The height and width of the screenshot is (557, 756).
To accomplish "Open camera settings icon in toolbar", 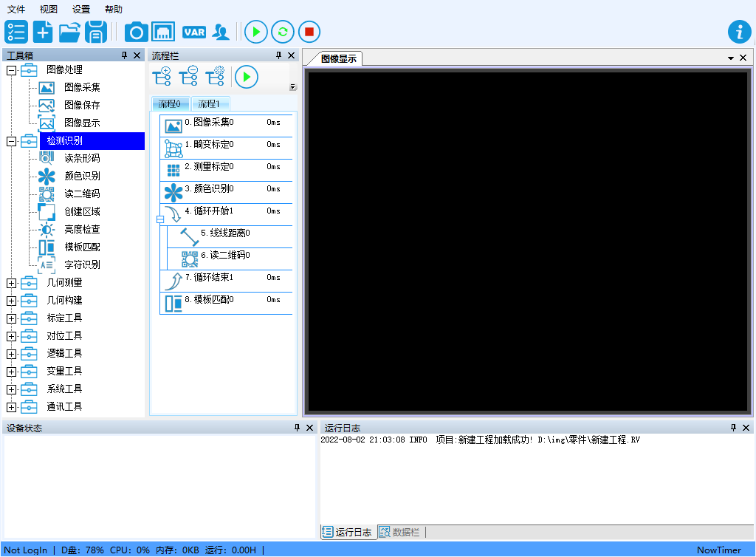I will [x=137, y=33].
